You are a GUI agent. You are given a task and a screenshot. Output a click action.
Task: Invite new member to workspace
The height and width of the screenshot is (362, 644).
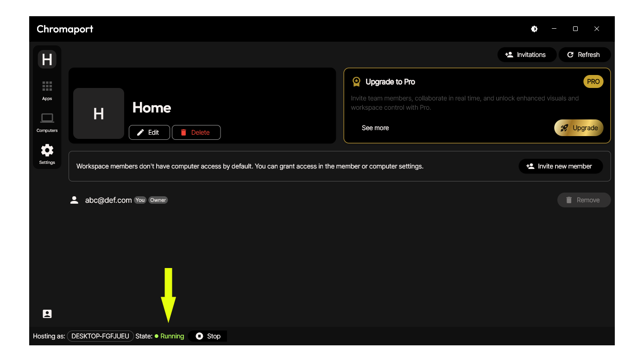(x=560, y=166)
